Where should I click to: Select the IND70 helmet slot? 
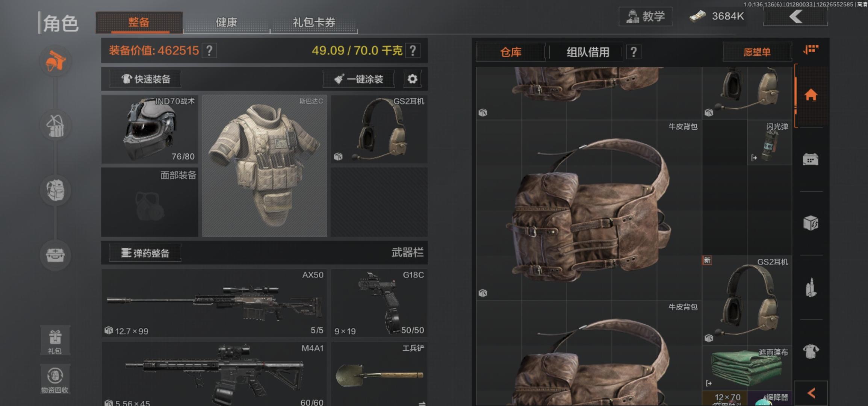point(150,129)
